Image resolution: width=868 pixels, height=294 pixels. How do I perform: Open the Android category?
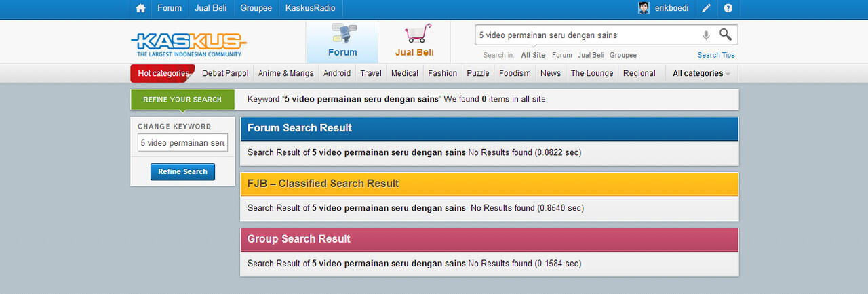click(337, 73)
